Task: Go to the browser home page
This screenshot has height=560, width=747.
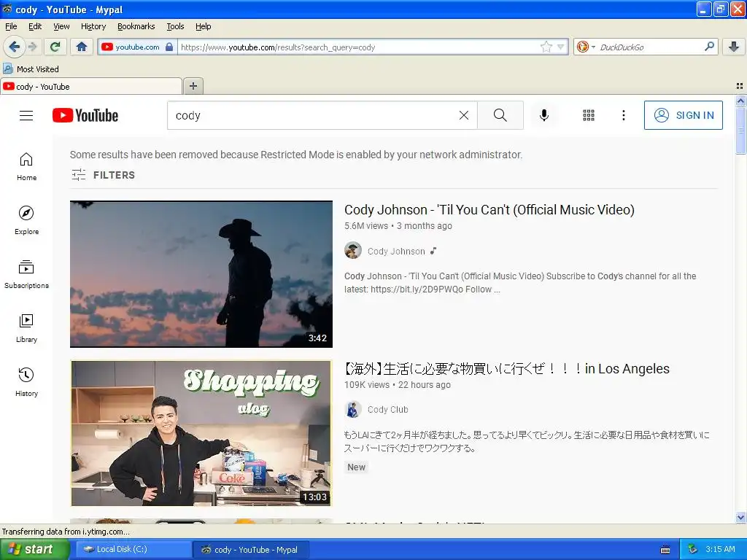Action: pos(82,47)
